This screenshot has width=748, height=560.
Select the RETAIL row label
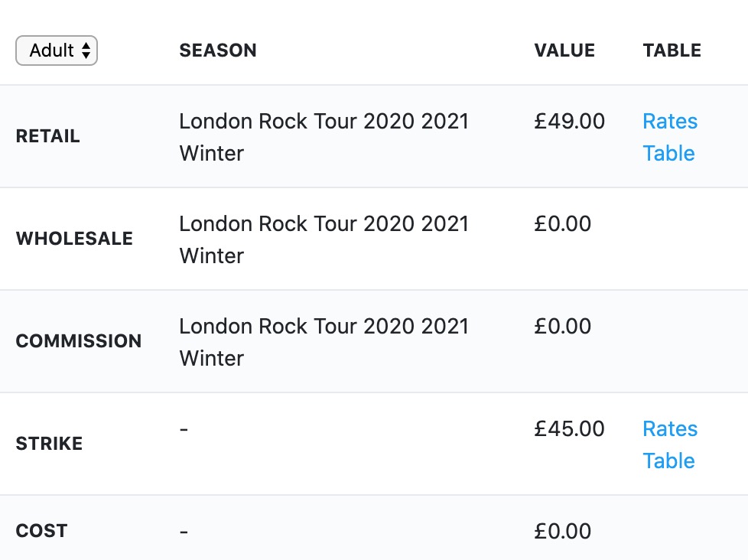(x=47, y=136)
